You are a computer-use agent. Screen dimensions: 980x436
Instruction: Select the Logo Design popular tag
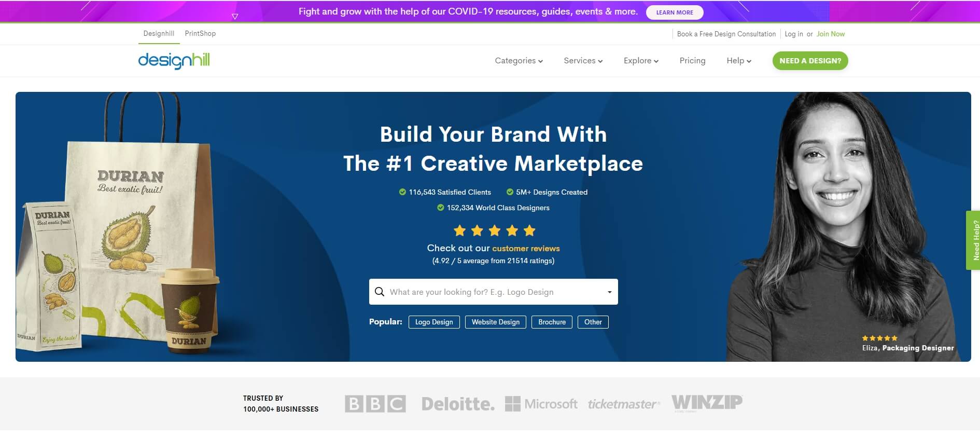coord(434,322)
